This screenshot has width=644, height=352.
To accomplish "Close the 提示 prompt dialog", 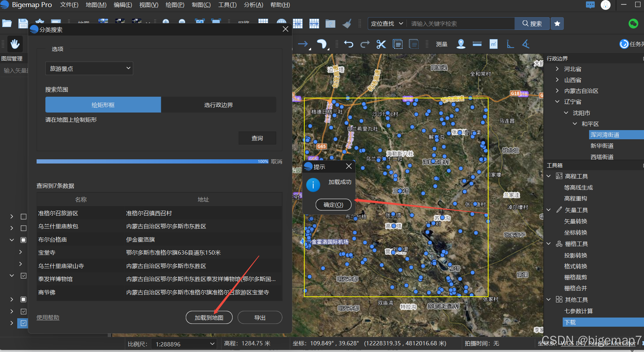I will [349, 166].
